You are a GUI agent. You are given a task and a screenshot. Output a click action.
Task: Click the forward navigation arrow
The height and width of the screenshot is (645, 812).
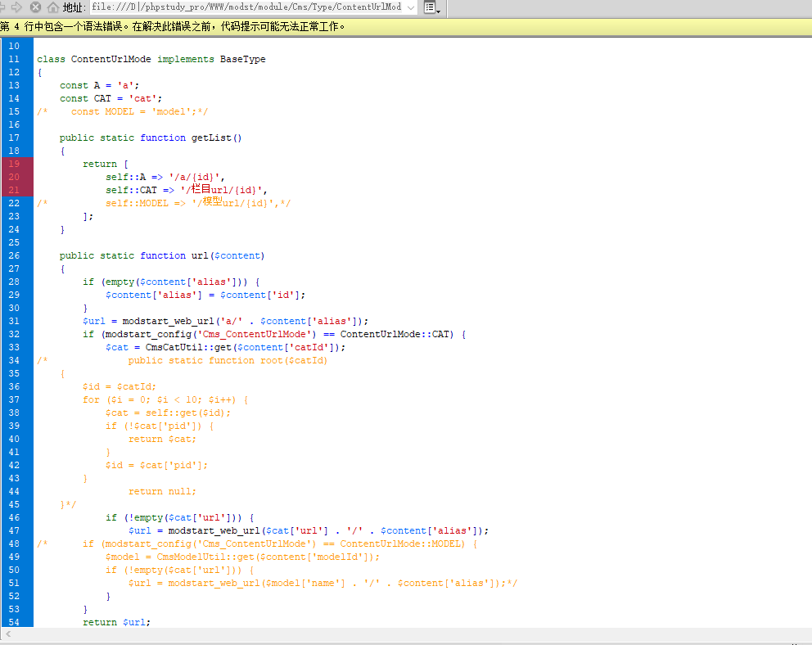pyautogui.click(x=16, y=7)
